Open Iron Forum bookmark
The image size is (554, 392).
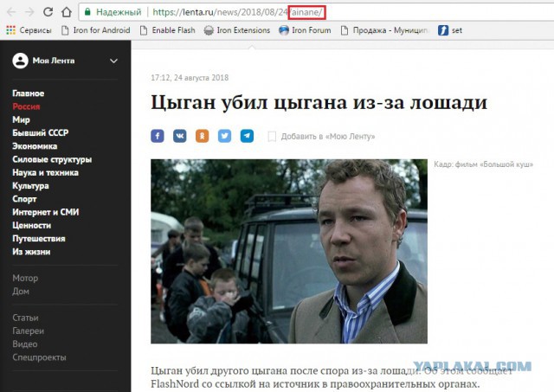tap(305, 30)
